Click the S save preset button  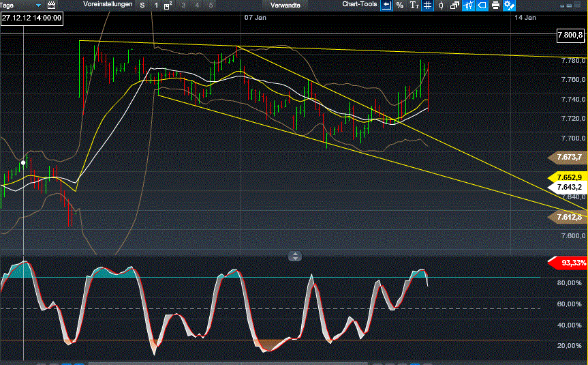pyautogui.click(x=142, y=5)
